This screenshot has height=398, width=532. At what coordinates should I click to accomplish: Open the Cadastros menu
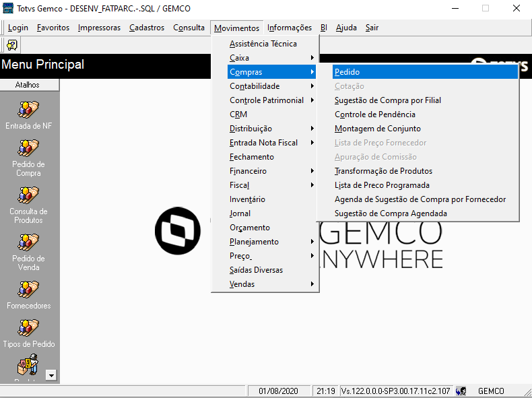click(147, 28)
